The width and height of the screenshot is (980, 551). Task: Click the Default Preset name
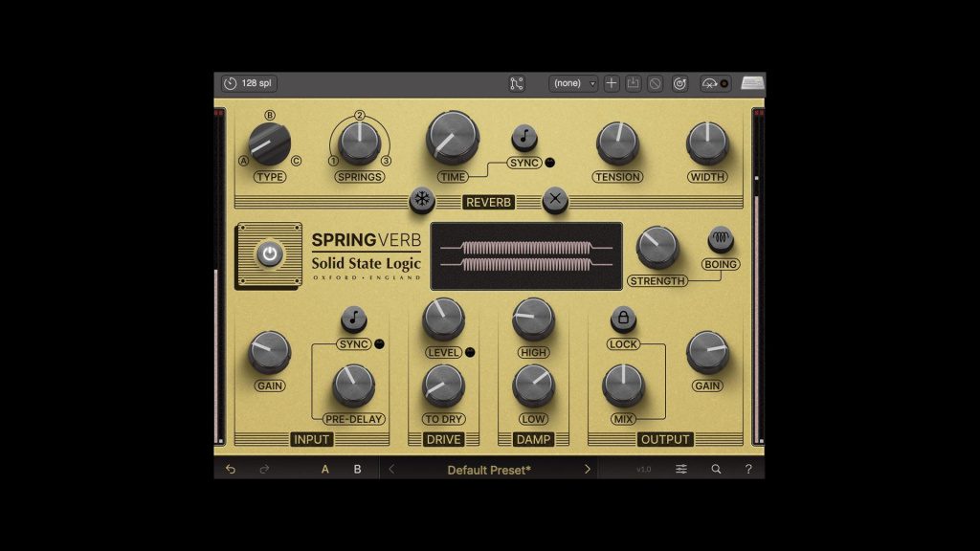tap(488, 469)
